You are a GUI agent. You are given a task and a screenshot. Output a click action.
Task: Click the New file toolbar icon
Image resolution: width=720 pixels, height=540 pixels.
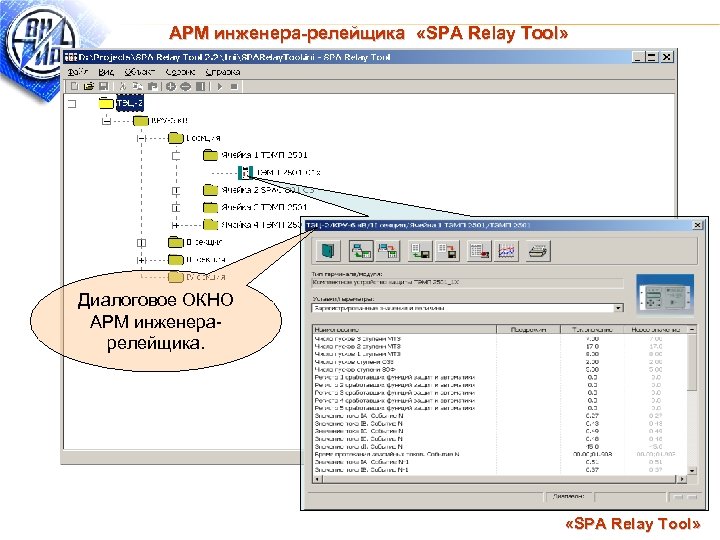(74, 86)
